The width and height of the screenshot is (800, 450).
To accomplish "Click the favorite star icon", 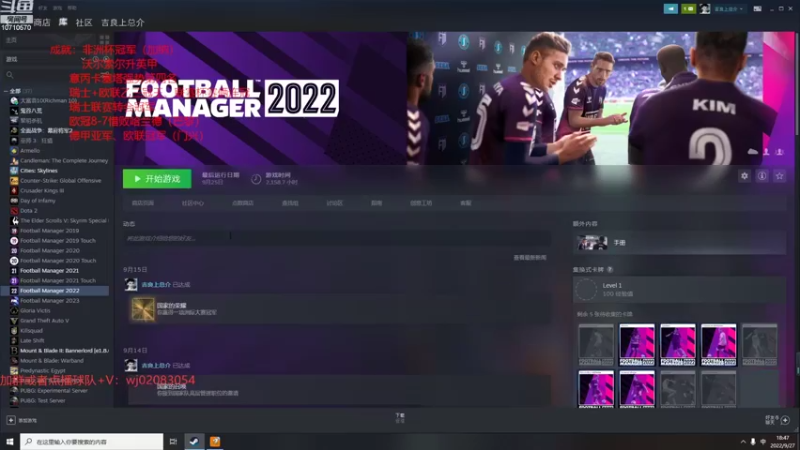I will 779,176.
